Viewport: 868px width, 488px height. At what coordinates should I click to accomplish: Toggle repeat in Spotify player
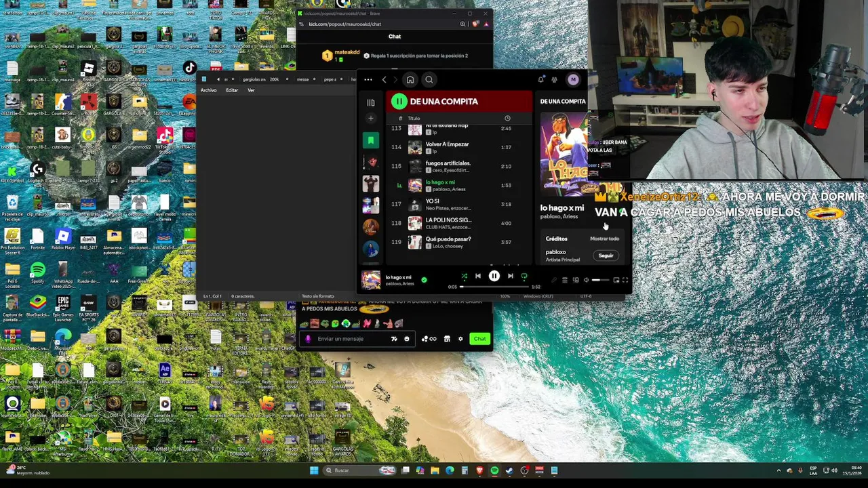tap(524, 276)
